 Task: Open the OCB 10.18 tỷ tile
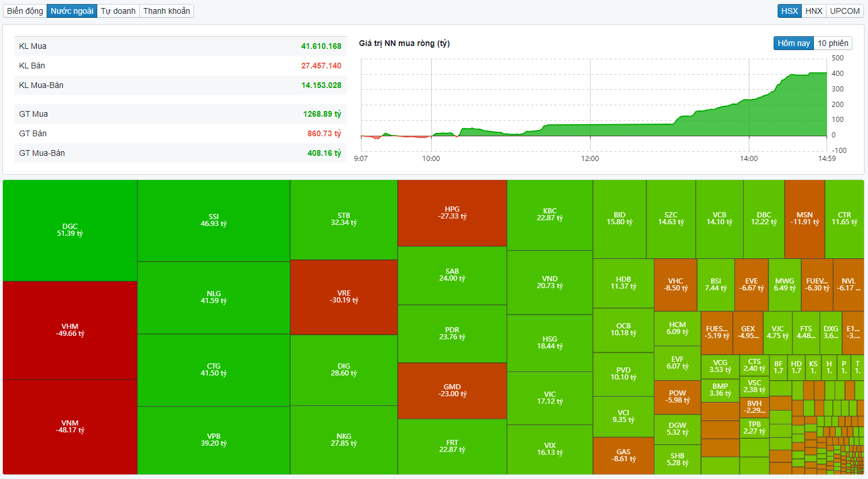[x=623, y=329]
